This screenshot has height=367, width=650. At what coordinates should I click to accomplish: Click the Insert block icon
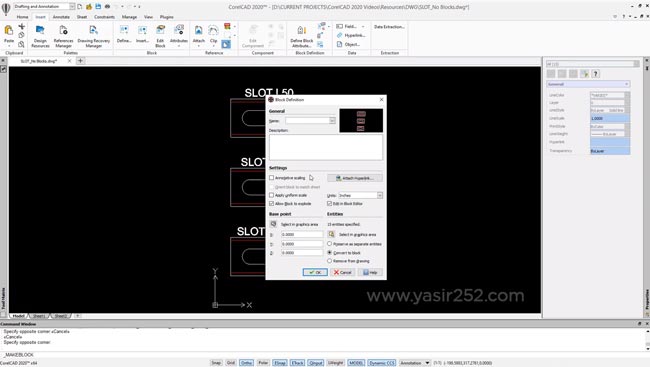142,30
